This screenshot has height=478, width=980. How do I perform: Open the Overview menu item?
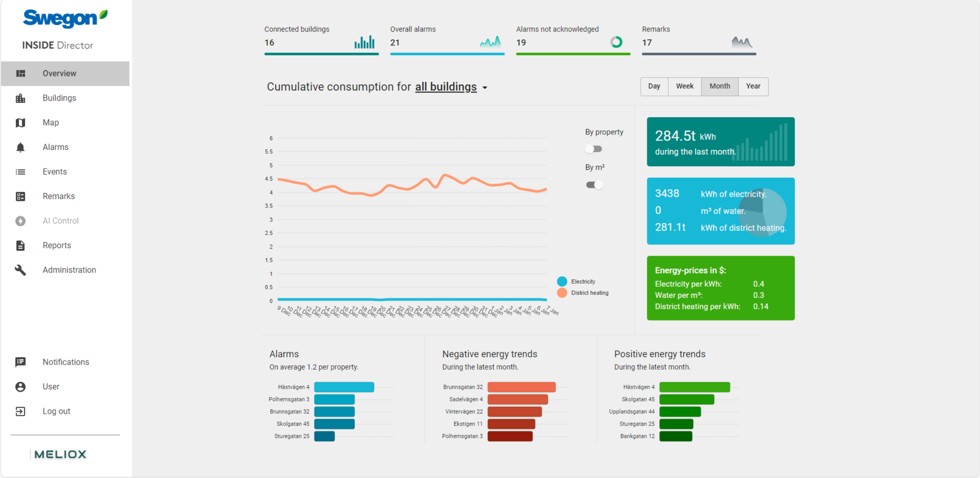(59, 74)
